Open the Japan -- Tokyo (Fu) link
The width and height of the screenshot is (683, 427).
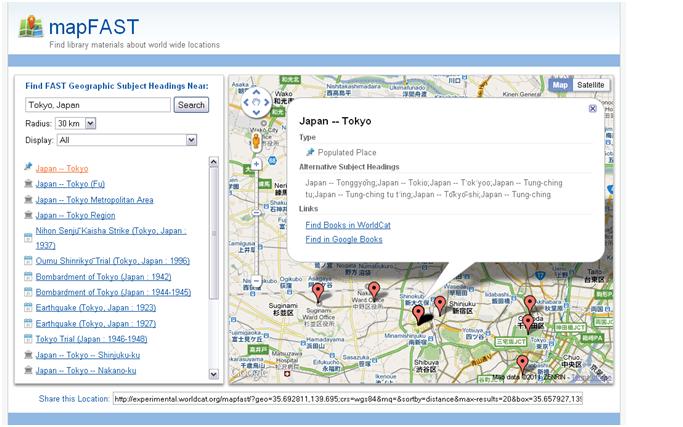[x=70, y=184]
